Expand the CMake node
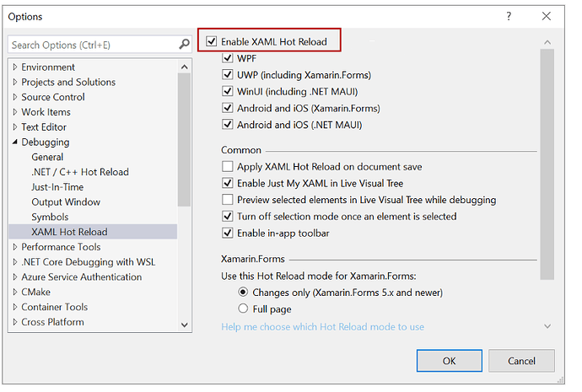The image size is (582, 392). pos(15,293)
